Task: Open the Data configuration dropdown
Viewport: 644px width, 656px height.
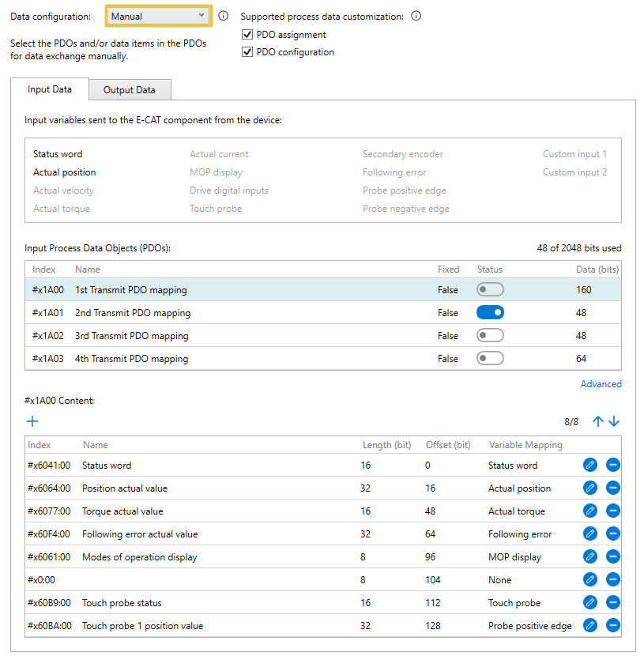Action: click(158, 16)
